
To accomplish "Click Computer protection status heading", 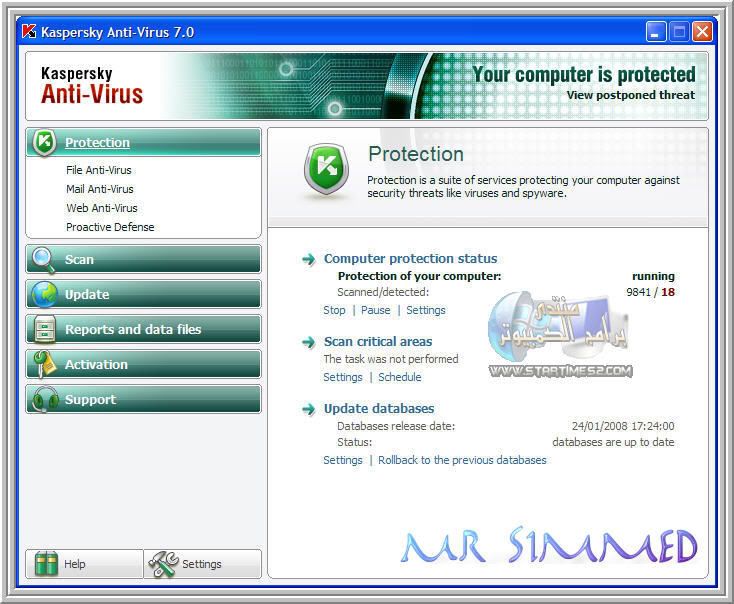I will [x=411, y=258].
